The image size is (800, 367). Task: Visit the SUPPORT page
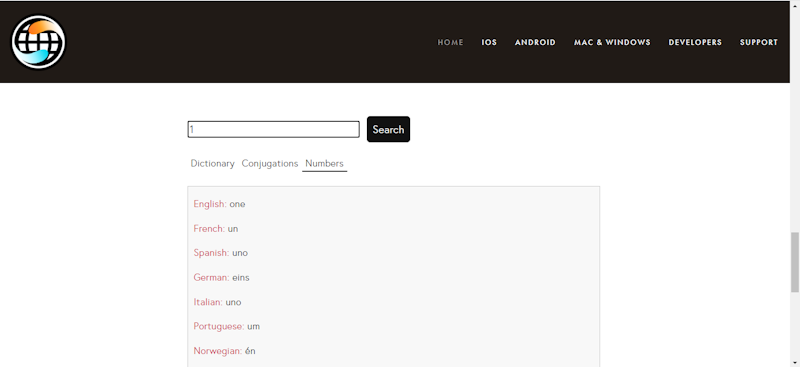tap(759, 42)
